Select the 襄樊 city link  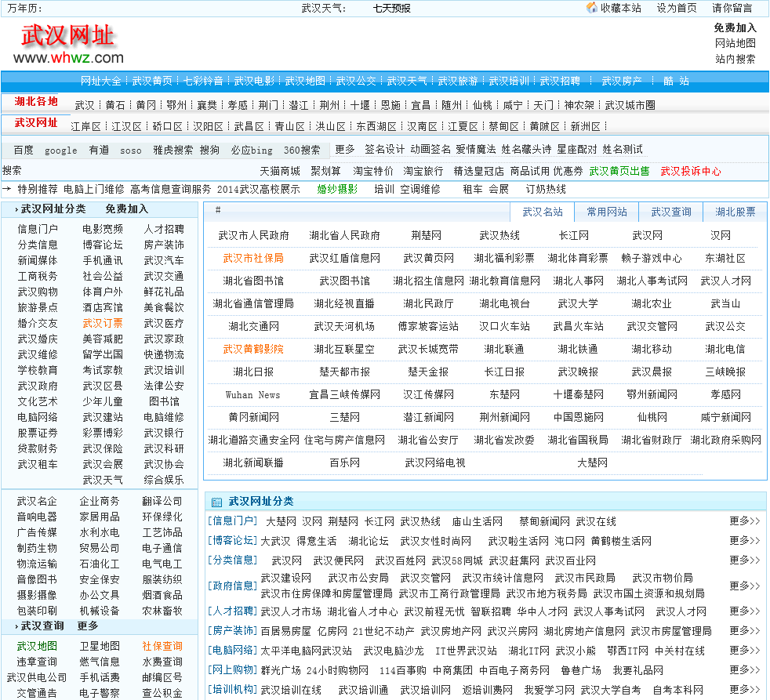click(x=207, y=105)
